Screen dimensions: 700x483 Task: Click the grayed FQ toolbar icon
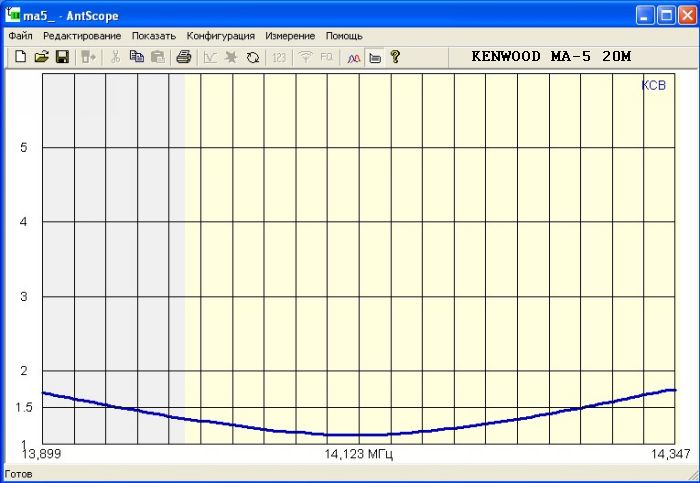click(x=327, y=57)
